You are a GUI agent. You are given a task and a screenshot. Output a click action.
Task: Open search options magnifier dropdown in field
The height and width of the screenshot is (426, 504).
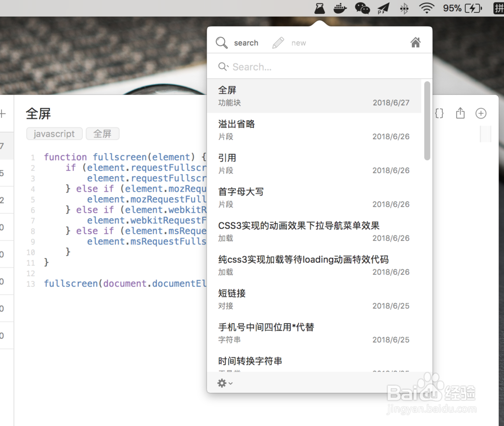click(223, 67)
